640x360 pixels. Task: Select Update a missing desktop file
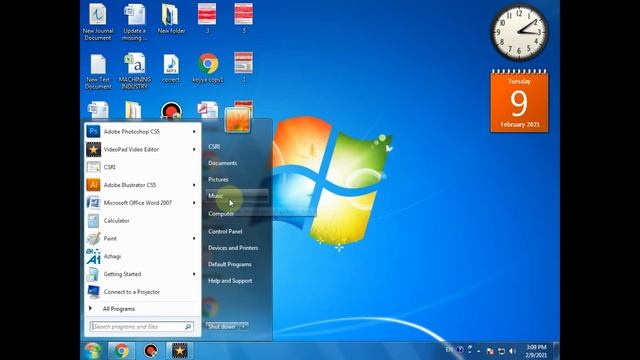134,22
